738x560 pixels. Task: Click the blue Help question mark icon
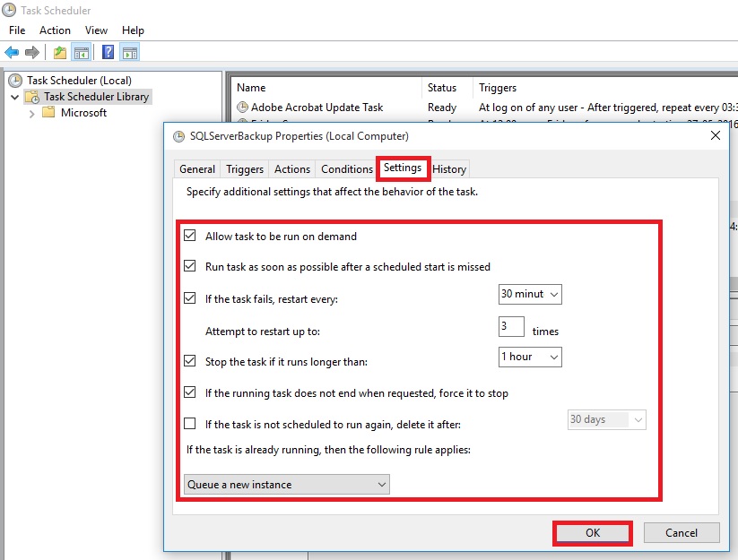click(x=108, y=52)
